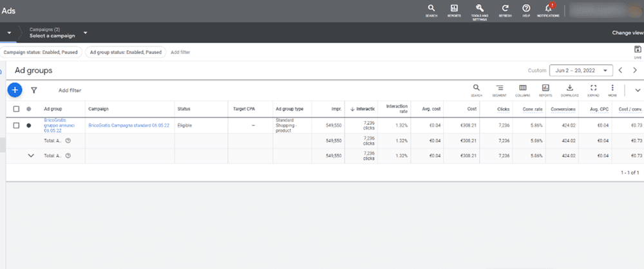
Task: Toggle the select-all checkbox in table header
Action: (17, 109)
